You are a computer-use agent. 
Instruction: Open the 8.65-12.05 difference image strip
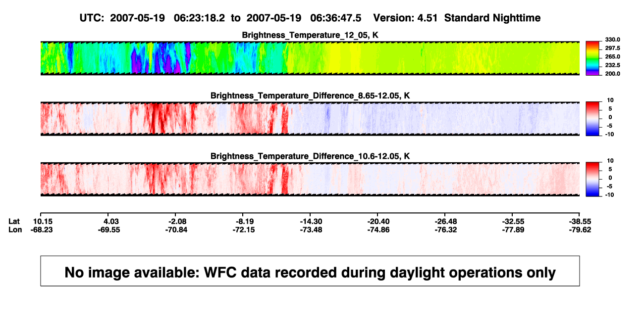tap(310, 119)
